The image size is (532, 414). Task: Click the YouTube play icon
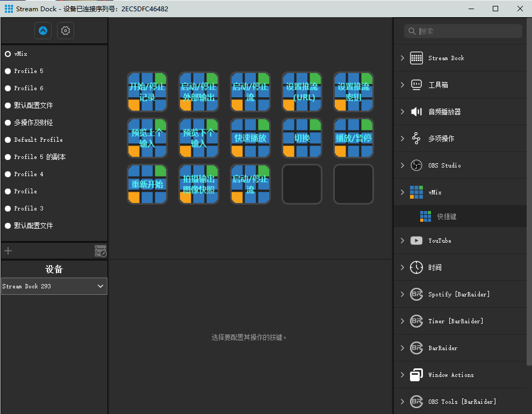pos(416,241)
